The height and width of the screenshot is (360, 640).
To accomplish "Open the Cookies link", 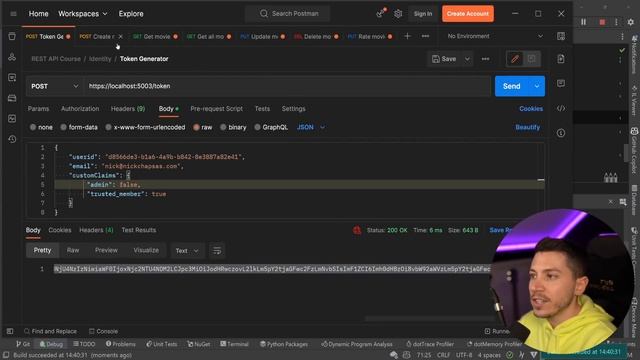I will coord(531,109).
